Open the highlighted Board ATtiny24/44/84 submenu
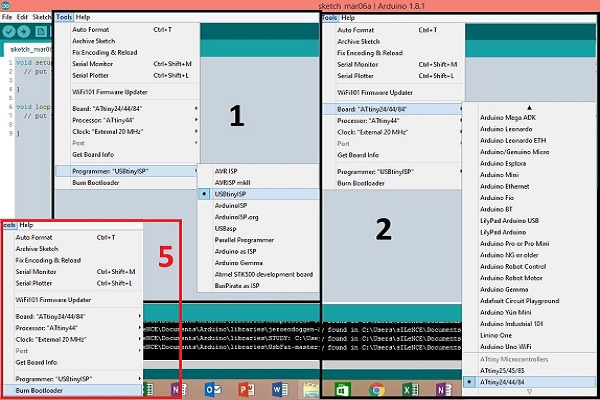The width and height of the screenshot is (600, 400). (393, 109)
